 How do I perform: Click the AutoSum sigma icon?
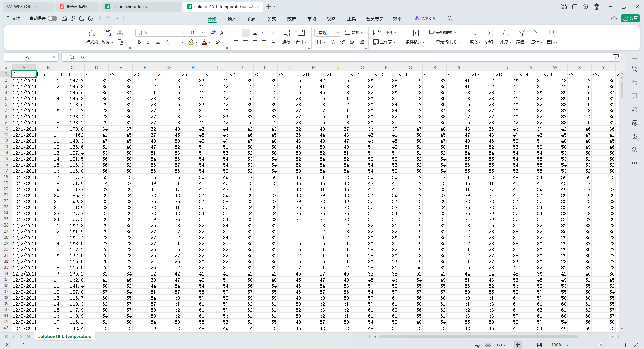click(490, 33)
